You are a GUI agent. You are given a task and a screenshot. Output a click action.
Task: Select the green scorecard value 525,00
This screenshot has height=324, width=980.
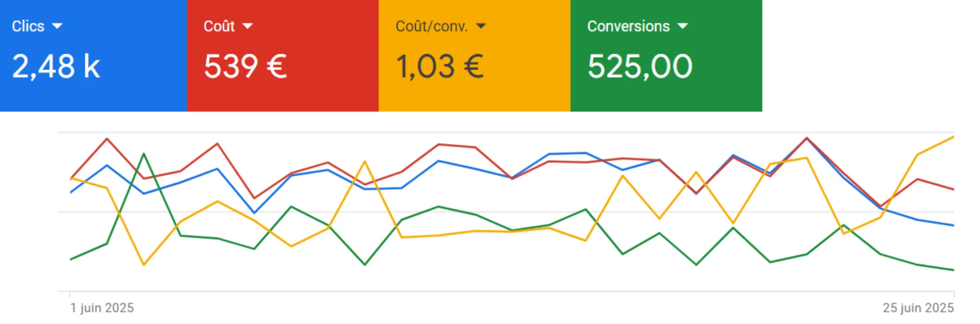640,66
